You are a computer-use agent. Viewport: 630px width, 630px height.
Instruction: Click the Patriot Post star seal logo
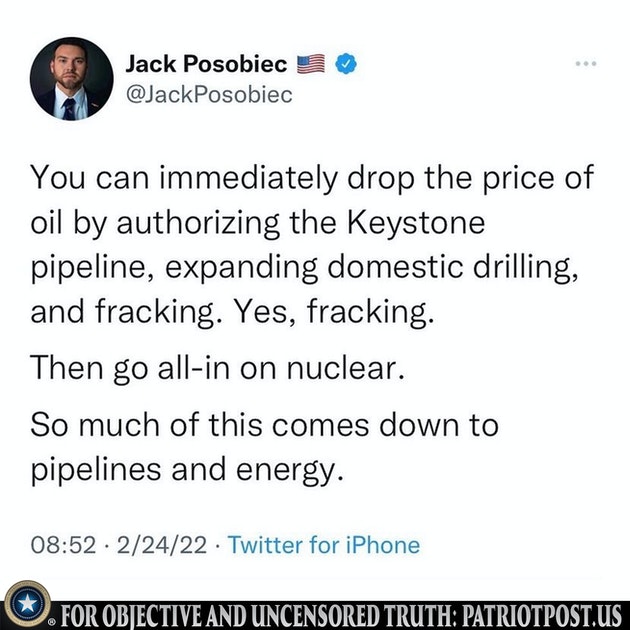[27, 603]
